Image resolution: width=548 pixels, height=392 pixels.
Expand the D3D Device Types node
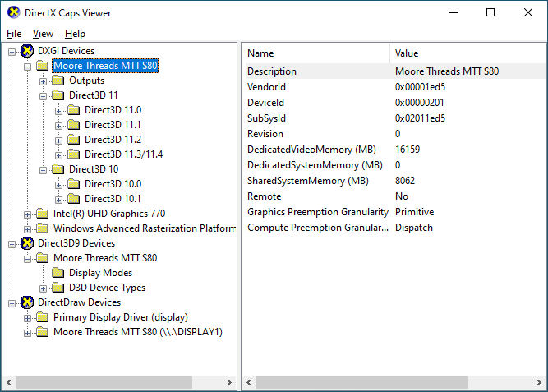coord(43,288)
